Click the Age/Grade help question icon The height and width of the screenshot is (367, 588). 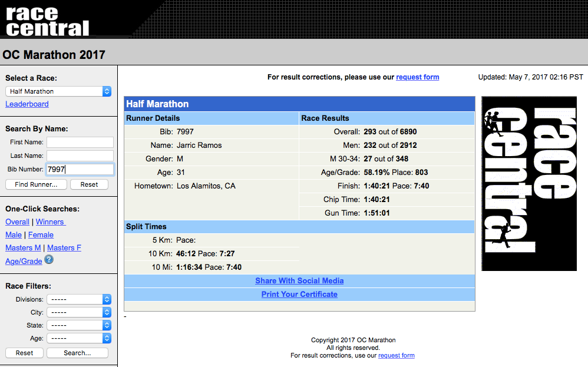[x=49, y=259]
